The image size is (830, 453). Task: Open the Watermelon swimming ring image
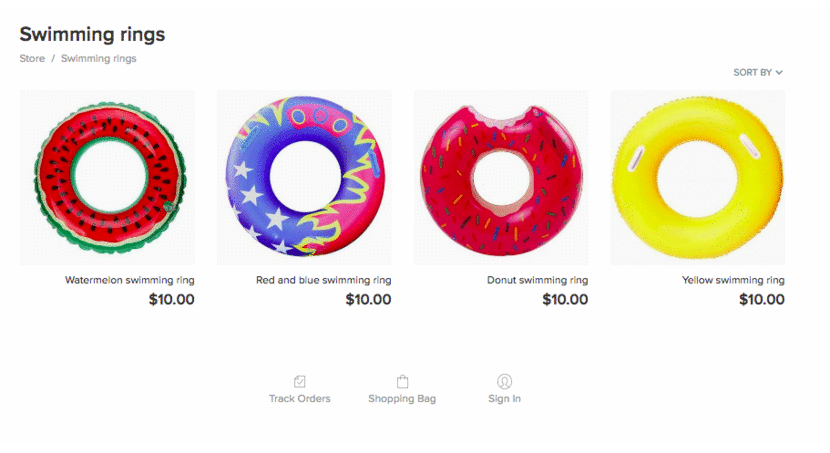(107, 177)
